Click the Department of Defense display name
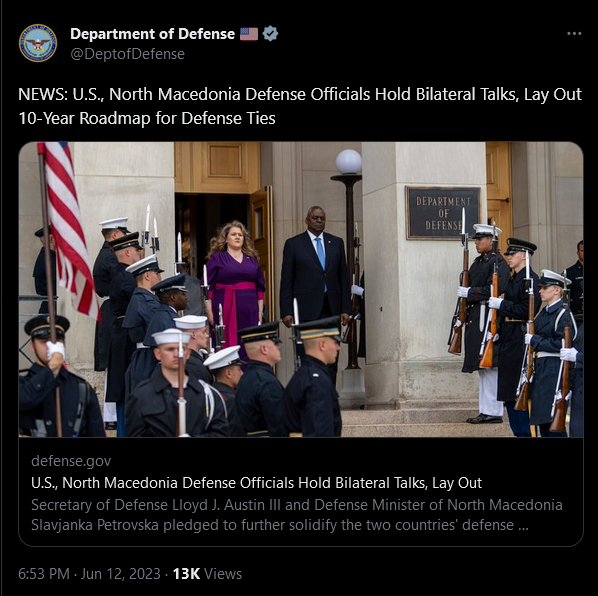This screenshot has width=598, height=596. (x=153, y=34)
